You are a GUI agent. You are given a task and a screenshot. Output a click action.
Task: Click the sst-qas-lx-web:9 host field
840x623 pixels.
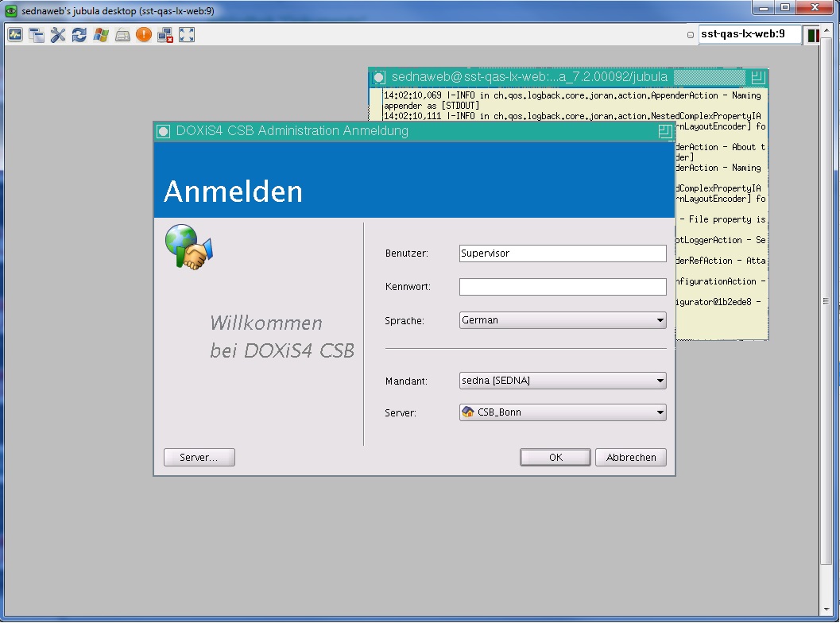pos(750,34)
